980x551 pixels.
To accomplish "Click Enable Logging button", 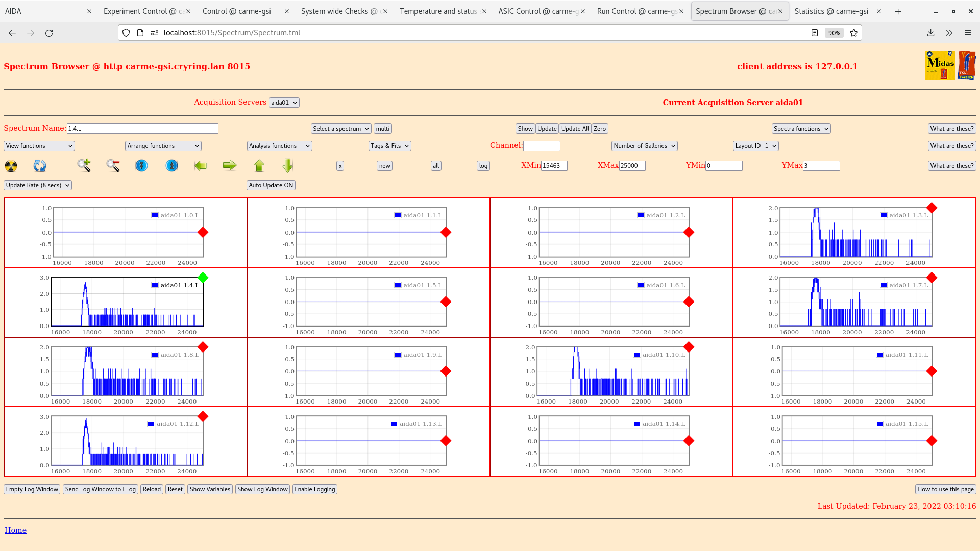I will tap(314, 489).
